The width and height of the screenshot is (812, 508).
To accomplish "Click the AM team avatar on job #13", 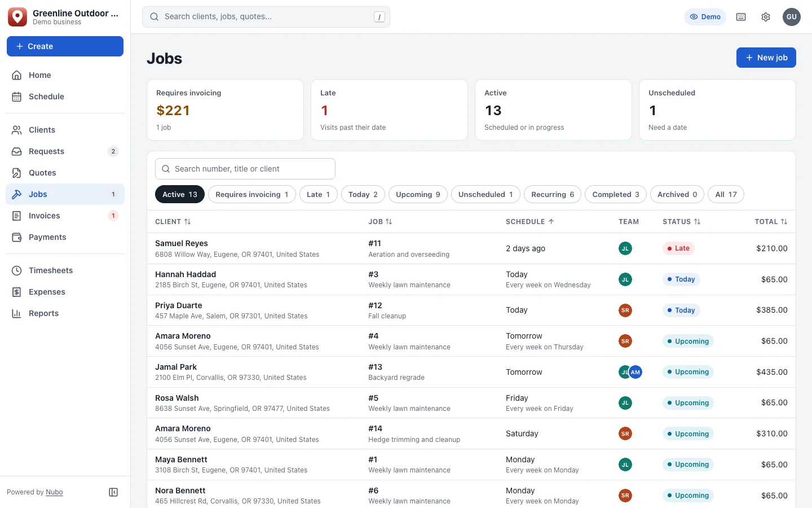I will [x=636, y=372].
